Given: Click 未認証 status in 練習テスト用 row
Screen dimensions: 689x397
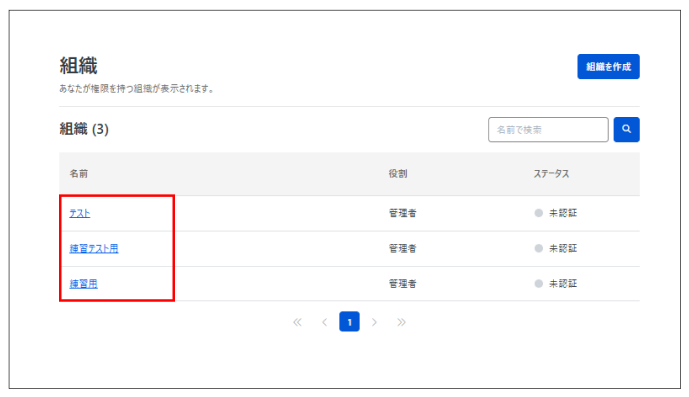Looking at the screenshot, I should [x=562, y=248].
